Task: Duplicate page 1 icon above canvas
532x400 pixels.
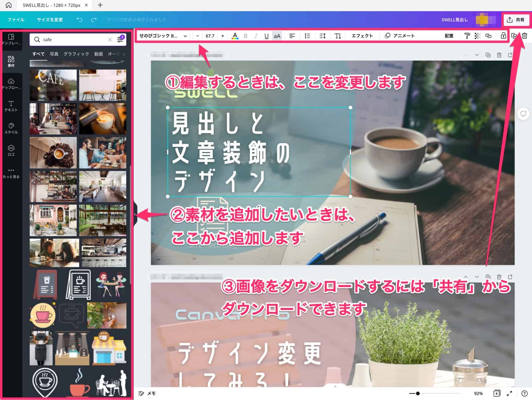Action: click(488, 55)
